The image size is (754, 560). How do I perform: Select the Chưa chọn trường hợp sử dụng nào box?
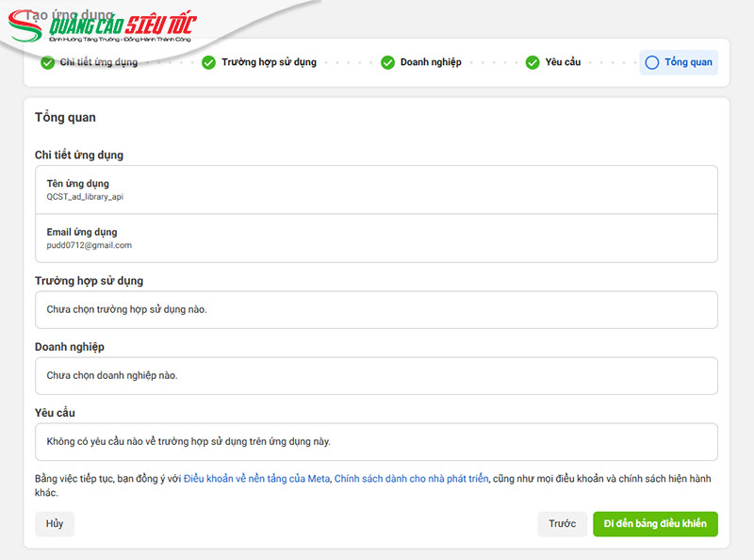tap(376, 309)
